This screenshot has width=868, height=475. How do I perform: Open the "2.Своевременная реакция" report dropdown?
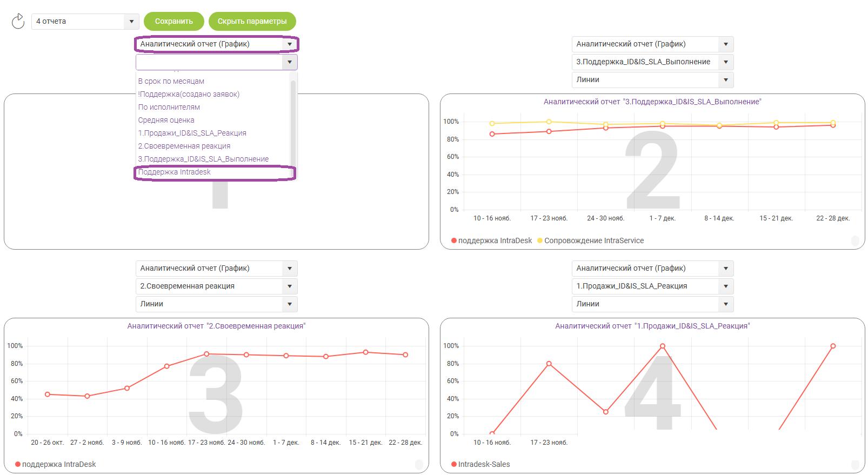pyautogui.click(x=216, y=286)
